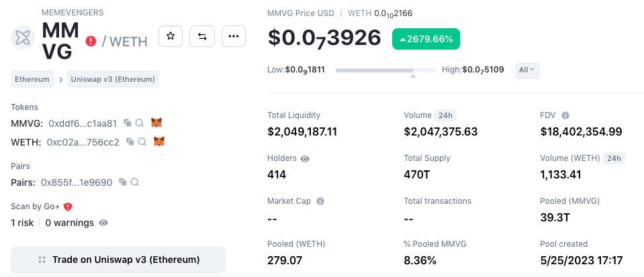Copy the MMVG token address

(128, 123)
